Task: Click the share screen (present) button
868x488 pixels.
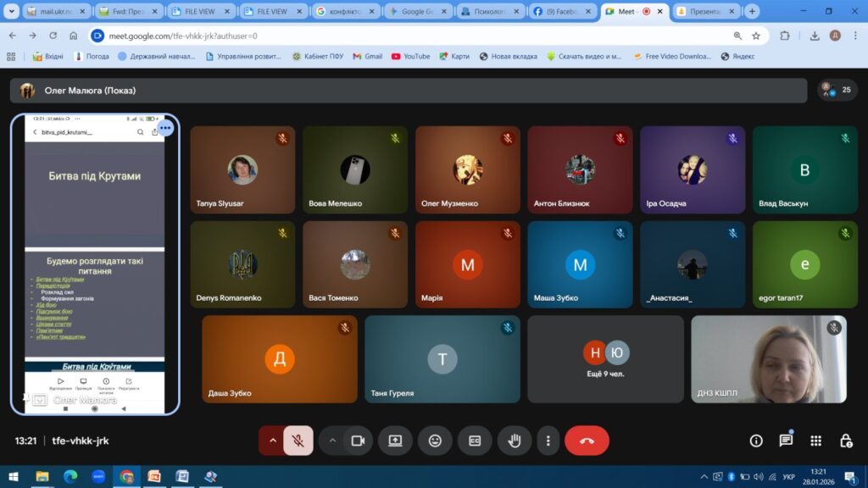Action: click(395, 441)
